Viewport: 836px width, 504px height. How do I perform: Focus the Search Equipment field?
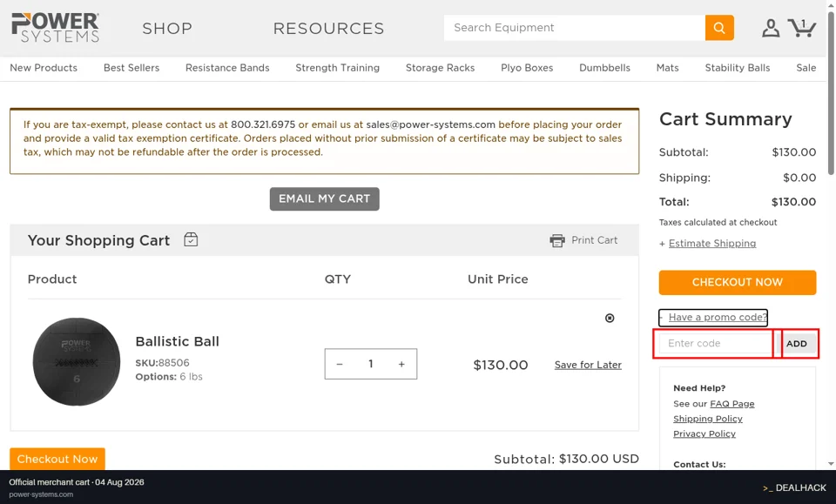click(x=575, y=28)
